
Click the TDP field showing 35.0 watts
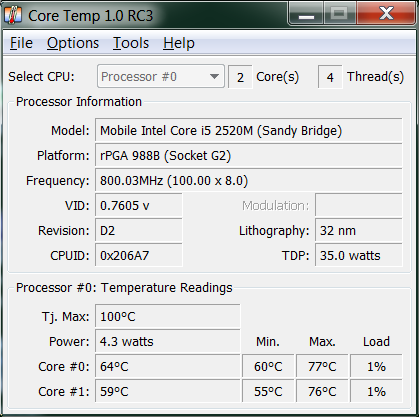pyautogui.click(x=359, y=256)
